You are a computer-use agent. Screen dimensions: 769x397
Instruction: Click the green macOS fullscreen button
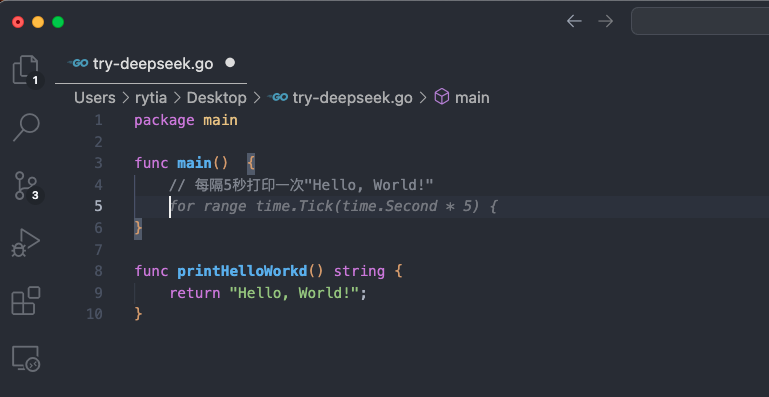58,22
